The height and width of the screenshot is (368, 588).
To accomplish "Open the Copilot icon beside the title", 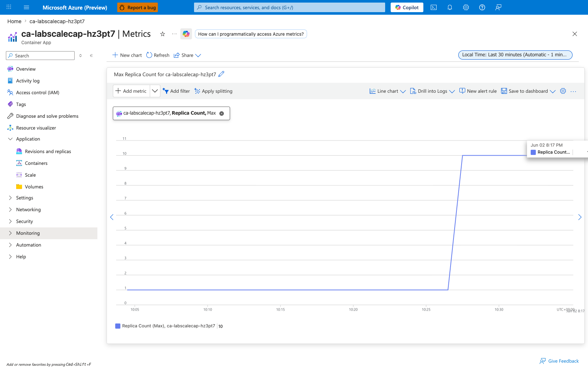I will pos(186,34).
